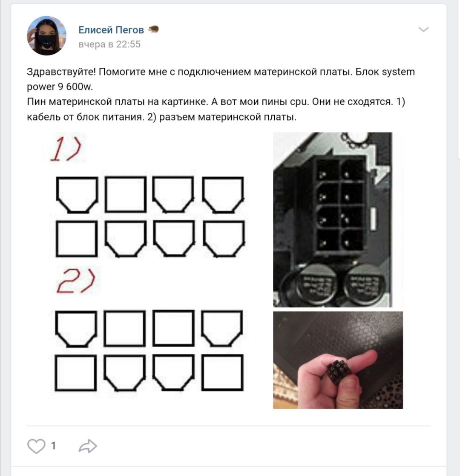Open photo of hand holding cable plug
This screenshot has width=460, height=476.
point(338,360)
